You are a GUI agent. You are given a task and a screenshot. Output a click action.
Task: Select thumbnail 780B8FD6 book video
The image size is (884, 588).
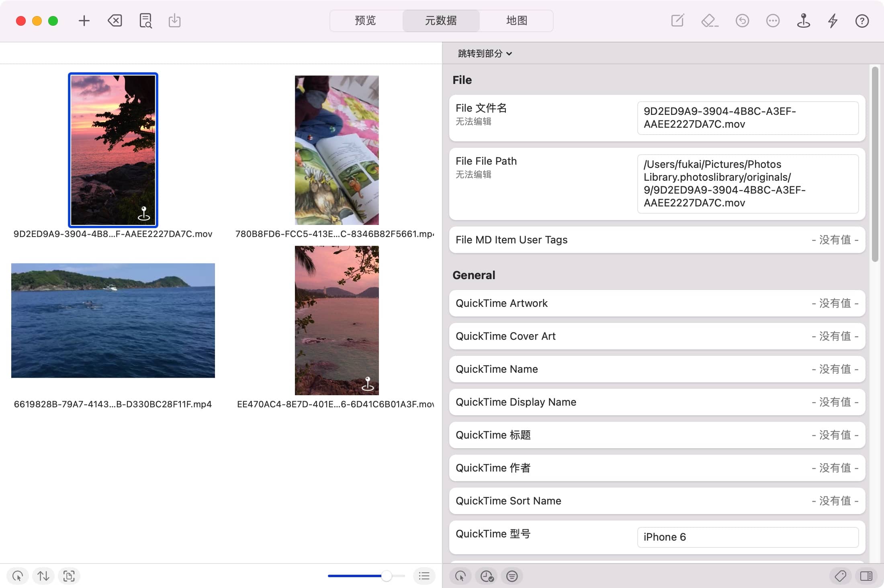click(x=337, y=150)
